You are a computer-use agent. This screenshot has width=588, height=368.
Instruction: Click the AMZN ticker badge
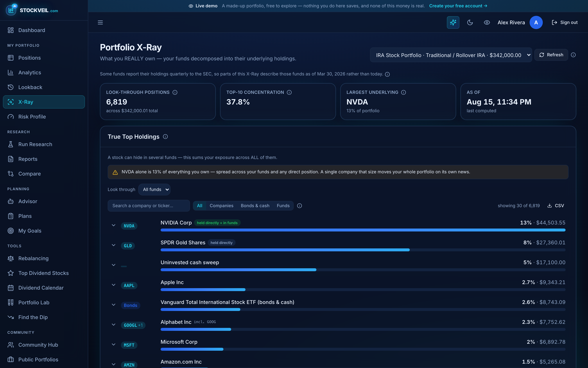tap(129, 365)
